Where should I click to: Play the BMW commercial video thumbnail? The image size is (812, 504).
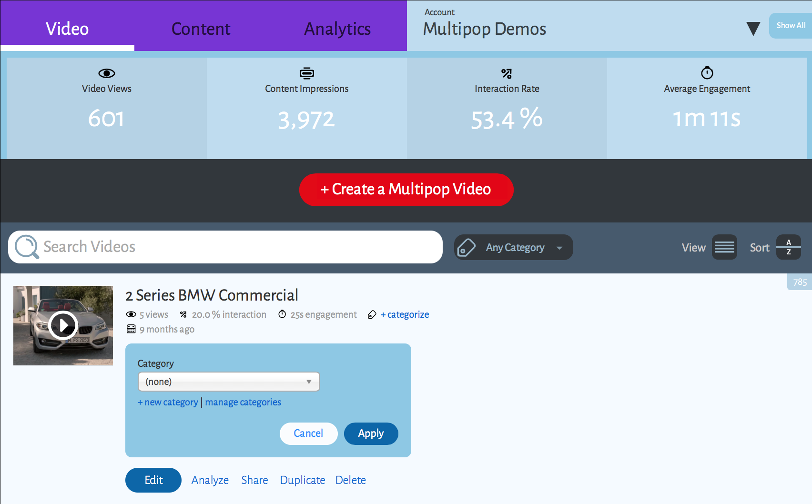point(63,325)
